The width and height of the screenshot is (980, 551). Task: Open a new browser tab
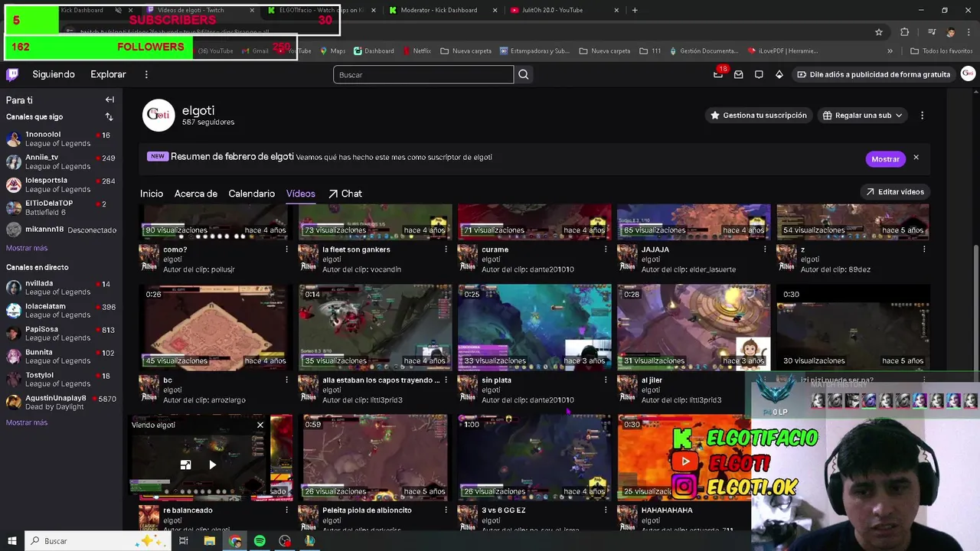tap(635, 10)
